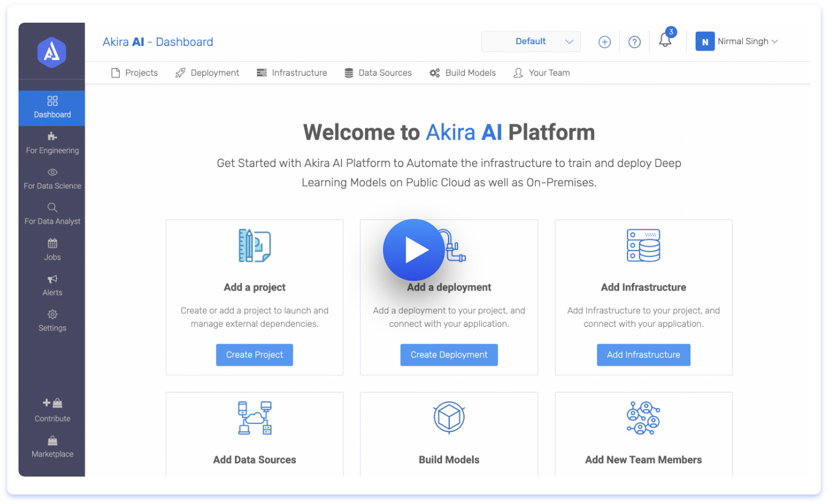Click the notification count badge 3
This screenshot has width=828, height=504.
(x=671, y=32)
